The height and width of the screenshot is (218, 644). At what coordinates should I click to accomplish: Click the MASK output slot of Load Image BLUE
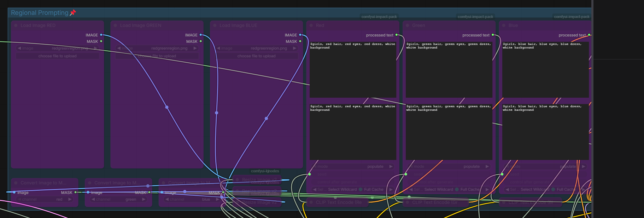(300, 41)
